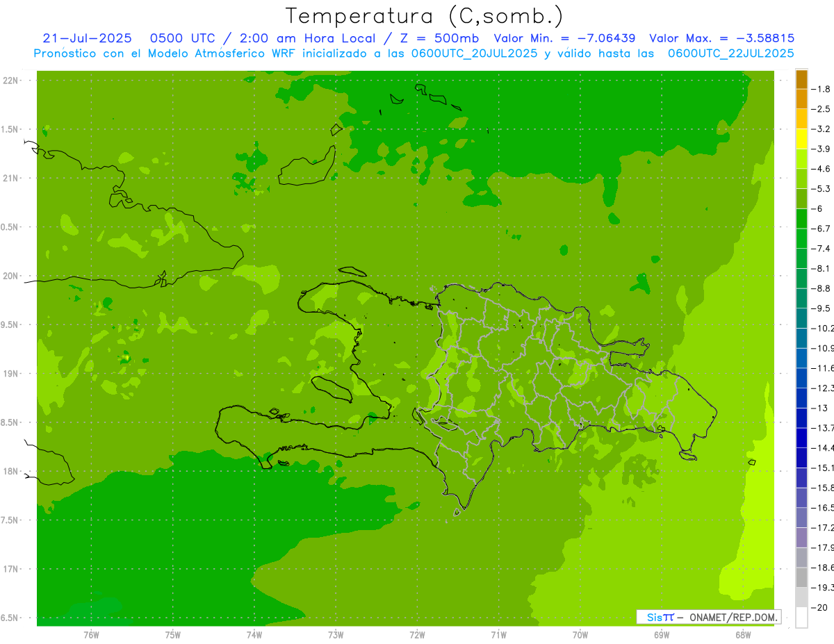Click the 17N latitude axis label
The width and height of the screenshot is (834, 644).
coord(10,569)
